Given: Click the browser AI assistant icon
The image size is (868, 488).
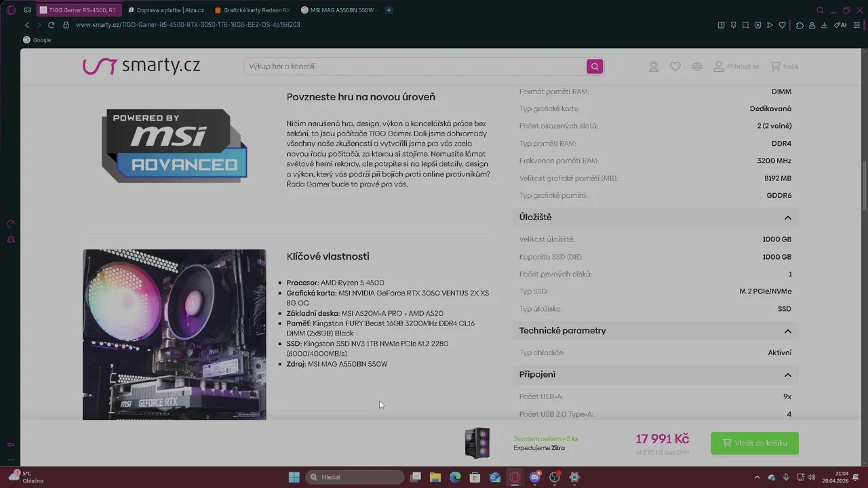Looking at the screenshot, I should 840,25.
